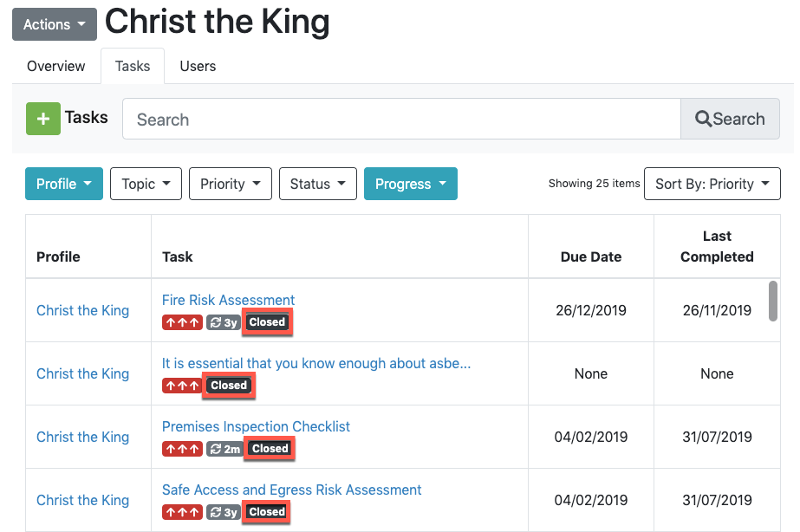Screen dimensions: 800x532
Task: Click the priority arrows on the asbestos task
Action: tap(182, 385)
